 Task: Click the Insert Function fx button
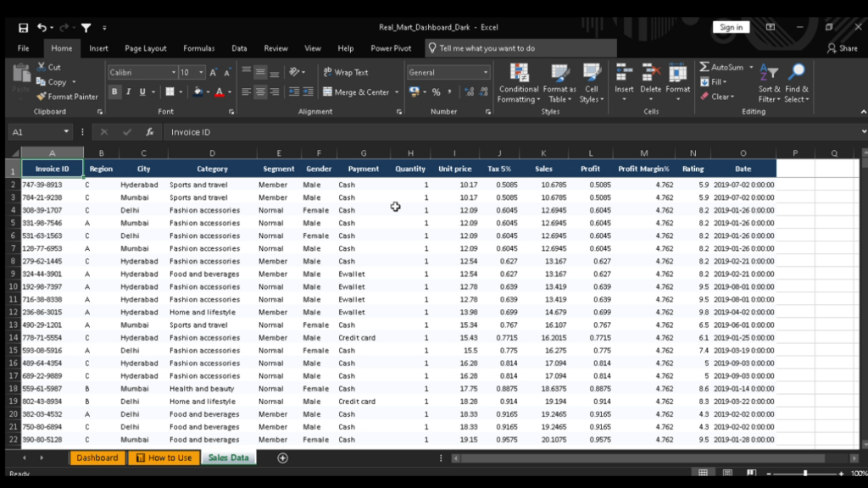(149, 131)
